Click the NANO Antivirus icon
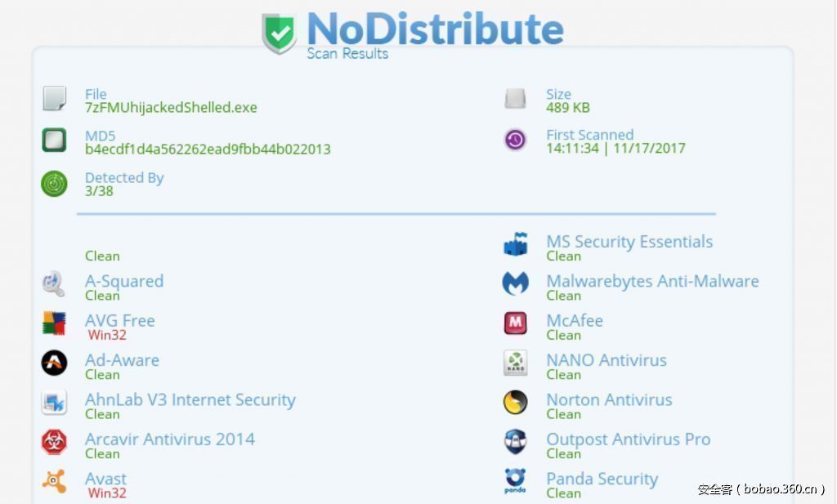 515,363
